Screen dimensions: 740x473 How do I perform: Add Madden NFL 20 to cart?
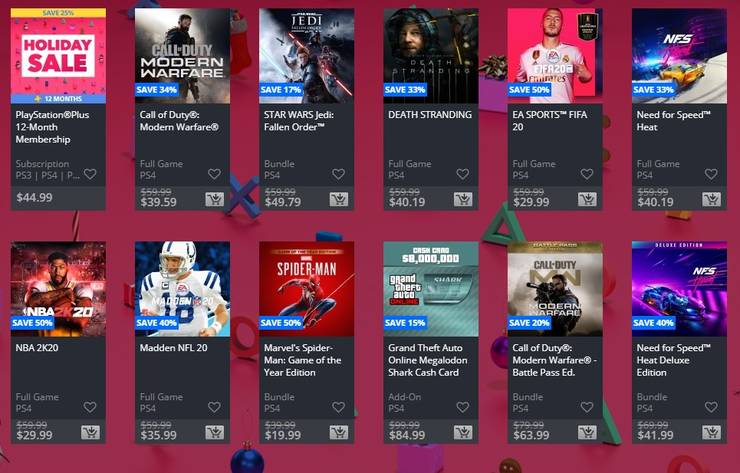coord(215,432)
